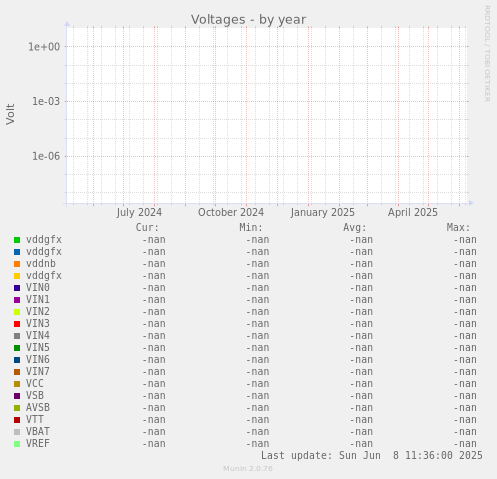Click the VBAT legend color swatch

click(x=17, y=432)
